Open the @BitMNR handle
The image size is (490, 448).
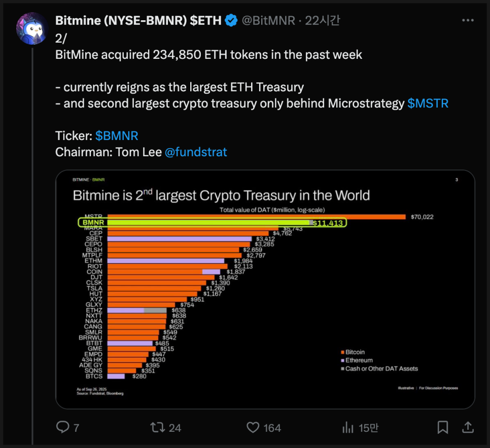coord(268,21)
